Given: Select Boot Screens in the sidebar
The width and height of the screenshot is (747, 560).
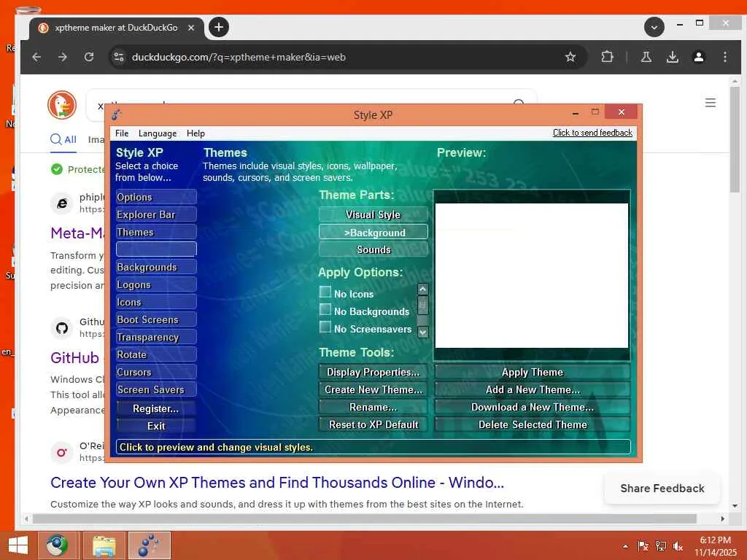Looking at the screenshot, I should pos(156,319).
